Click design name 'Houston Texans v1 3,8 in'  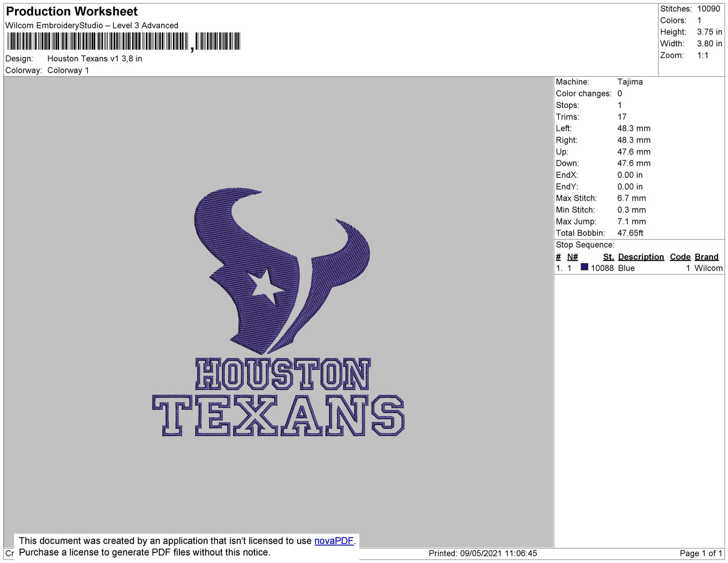(95, 59)
